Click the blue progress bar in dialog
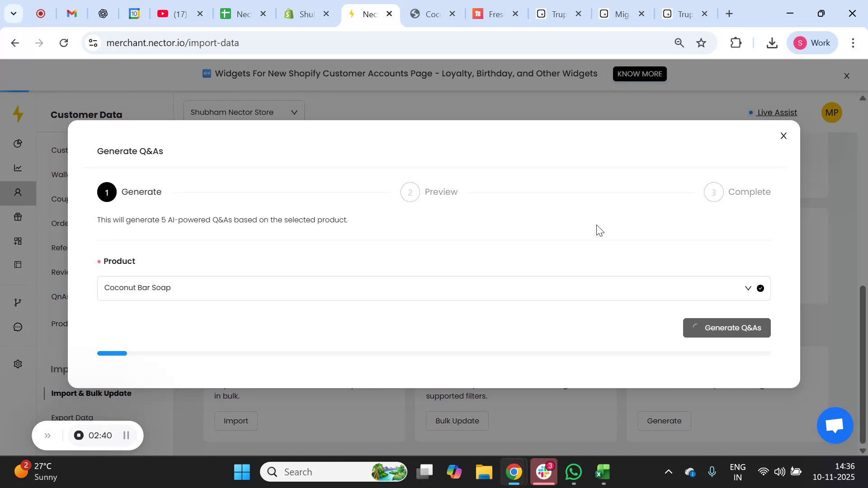868x488 pixels. point(112,353)
